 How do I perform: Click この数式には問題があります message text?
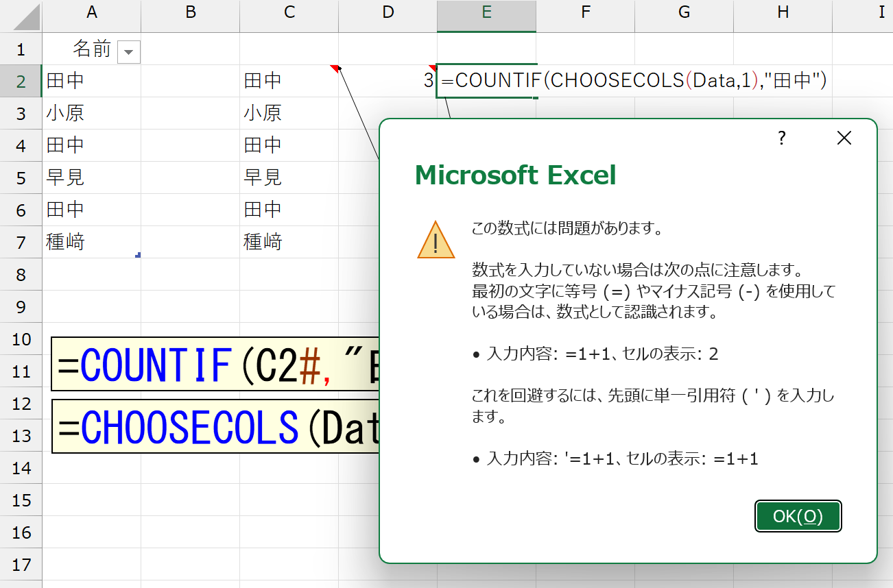point(567,228)
